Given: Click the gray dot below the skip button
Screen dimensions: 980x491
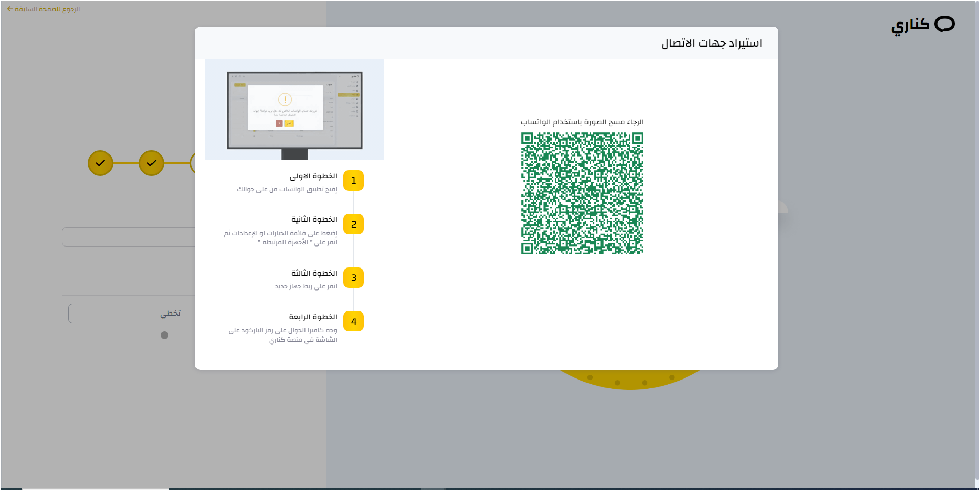Looking at the screenshot, I should 164,336.
